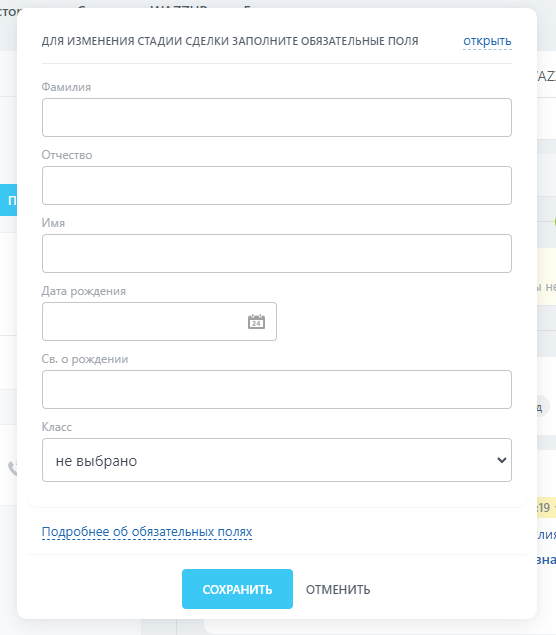The height and width of the screenshot is (635, 556).
Task: Focus the Отчество text field
Action: tap(277, 185)
